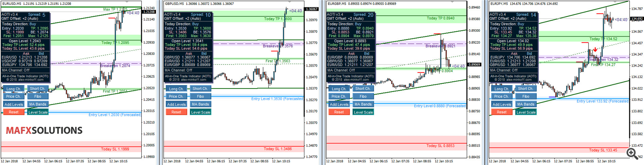Click the 'First TP 1.2051' label
This screenshot has width=644, height=165.
[x=115, y=92]
